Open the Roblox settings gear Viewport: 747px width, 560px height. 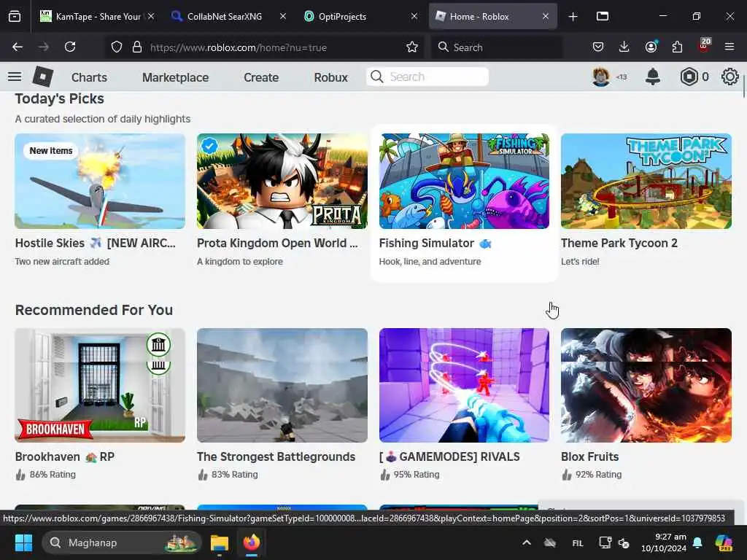729,77
